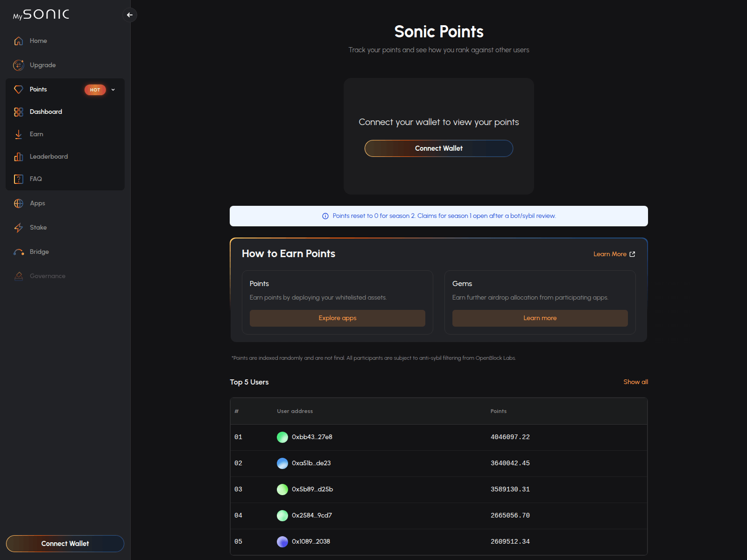Click avatar of user 0xa51b...de23
This screenshot has height=560, width=747.
(282, 463)
